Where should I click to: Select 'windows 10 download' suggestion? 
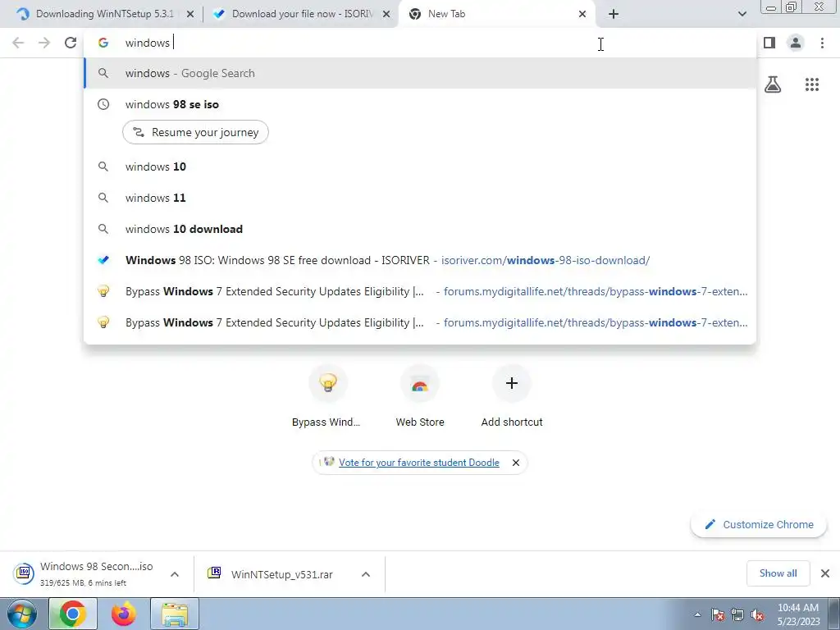(420, 229)
